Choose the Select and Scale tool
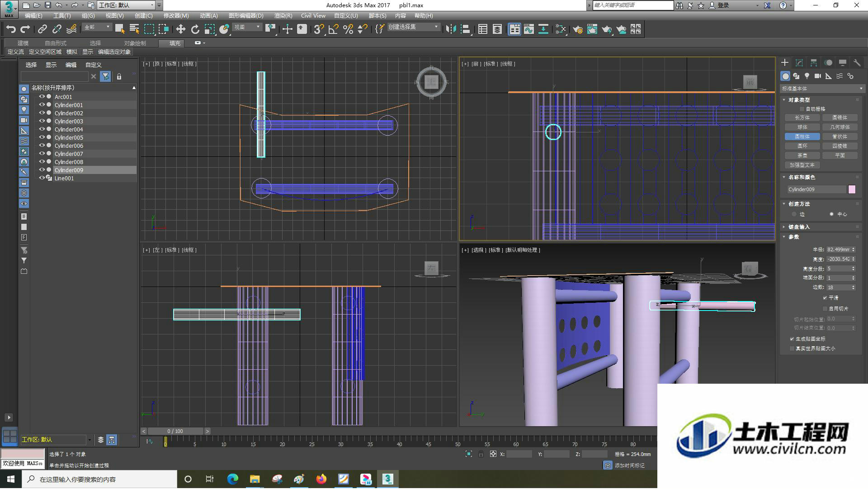The image size is (868, 489). coord(209,29)
